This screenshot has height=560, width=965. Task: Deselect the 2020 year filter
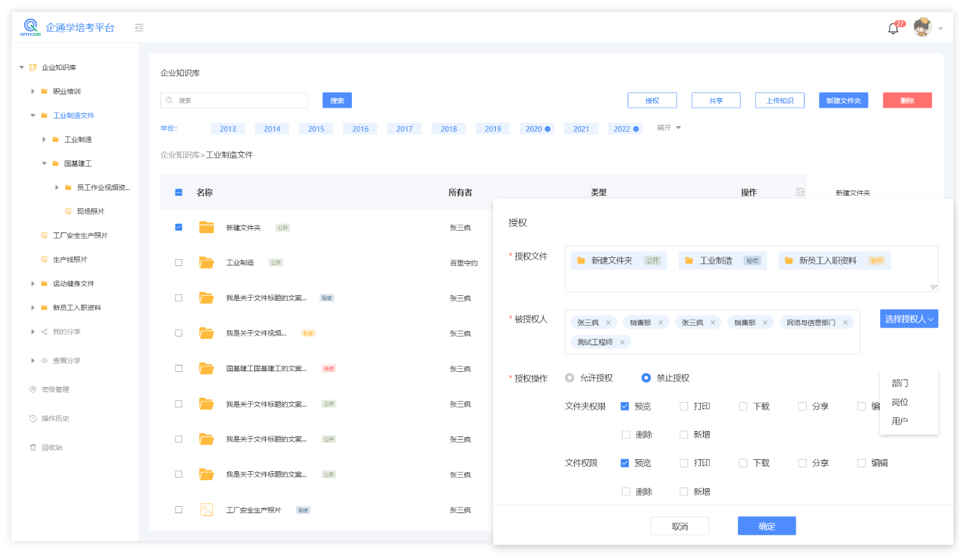(x=538, y=129)
